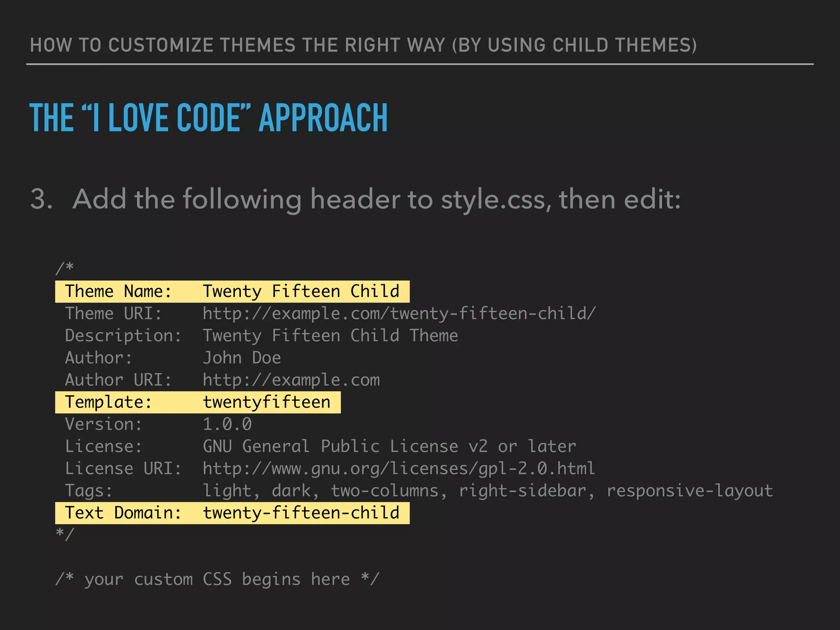Select the "your custom CSS begins here" comment
Image resolution: width=840 pixels, height=630 pixels.
click(217, 580)
